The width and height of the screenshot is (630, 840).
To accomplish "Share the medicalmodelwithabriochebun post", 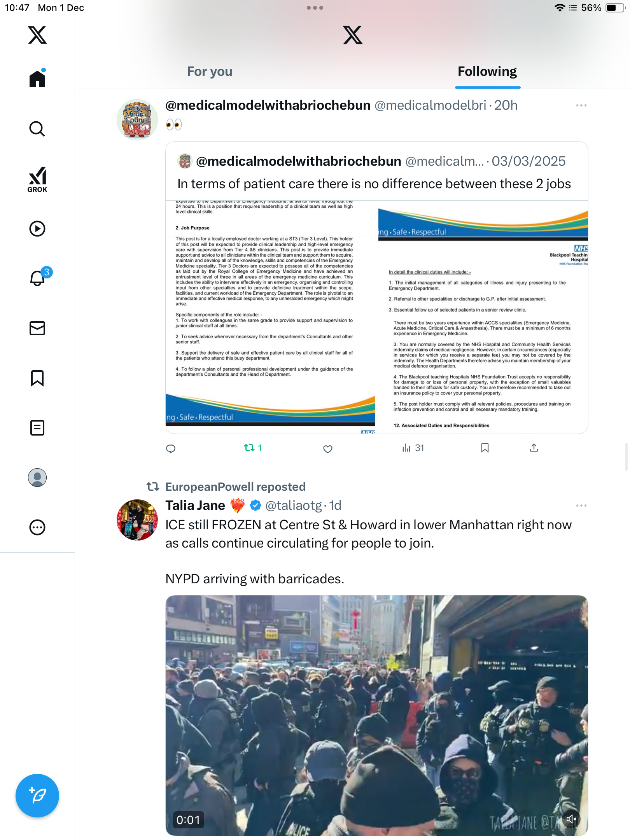I will (x=534, y=448).
